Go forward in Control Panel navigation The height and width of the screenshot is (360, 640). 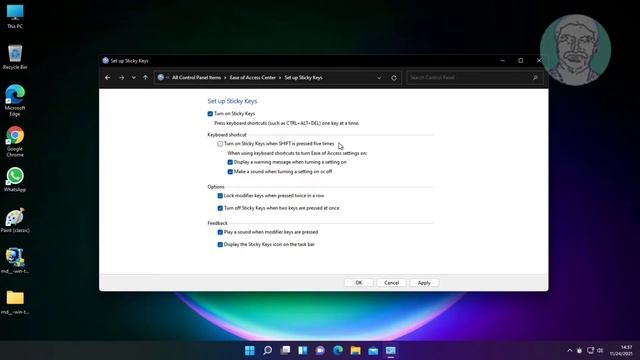[121, 78]
